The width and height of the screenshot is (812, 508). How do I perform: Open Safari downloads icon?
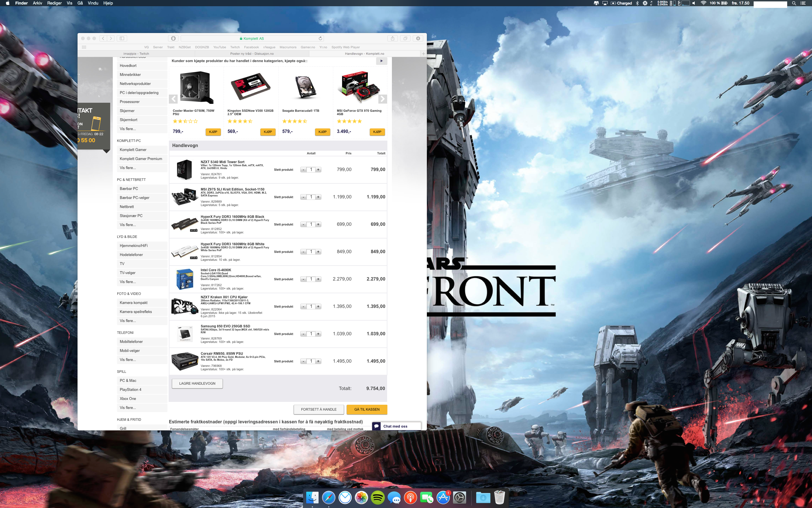(x=418, y=38)
